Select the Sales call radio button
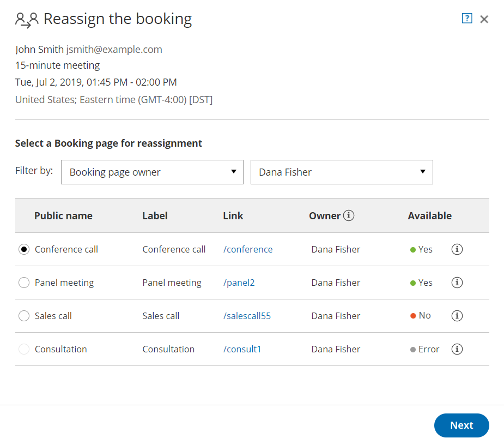 24,316
